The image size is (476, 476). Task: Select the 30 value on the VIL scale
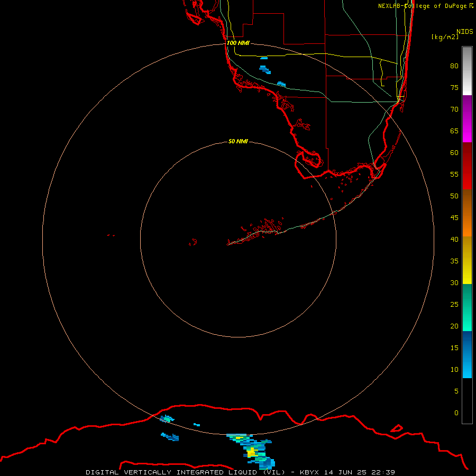(x=454, y=282)
